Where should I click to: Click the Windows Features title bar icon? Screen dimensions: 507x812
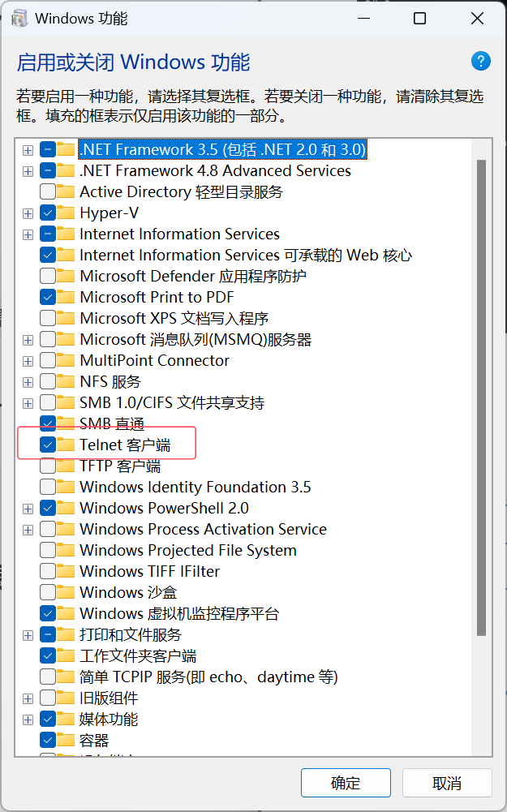point(19,18)
